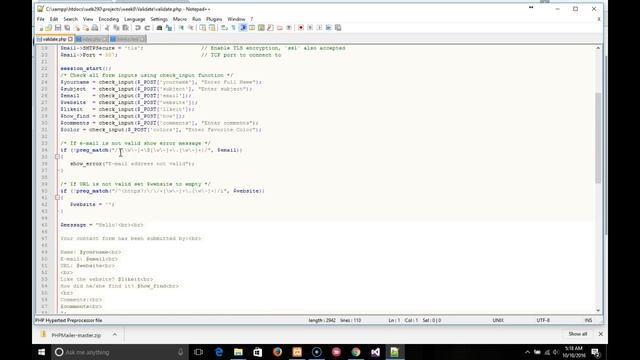The width and height of the screenshot is (640, 360).
Task: Collapse the code fold at line 35
Action: pyautogui.click(x=57, y=157)
